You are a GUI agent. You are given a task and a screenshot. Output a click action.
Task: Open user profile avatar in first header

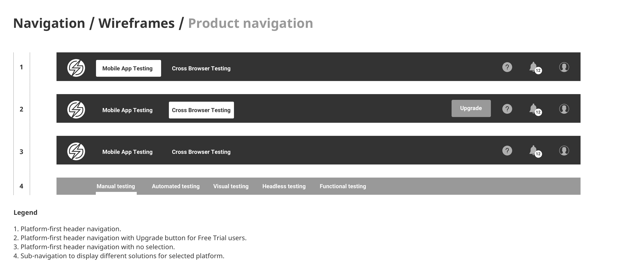(x=564, y=67)
